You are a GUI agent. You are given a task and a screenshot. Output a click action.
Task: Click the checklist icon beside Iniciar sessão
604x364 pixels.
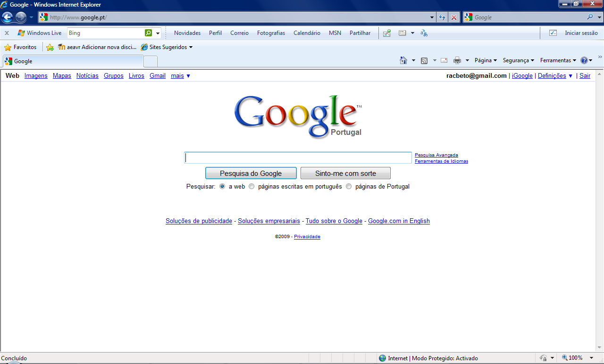point(553,33)
